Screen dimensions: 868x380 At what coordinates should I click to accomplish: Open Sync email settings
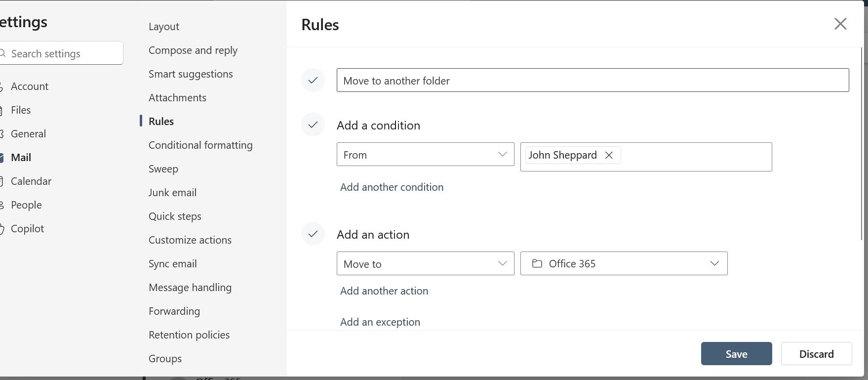click(173, 264)
